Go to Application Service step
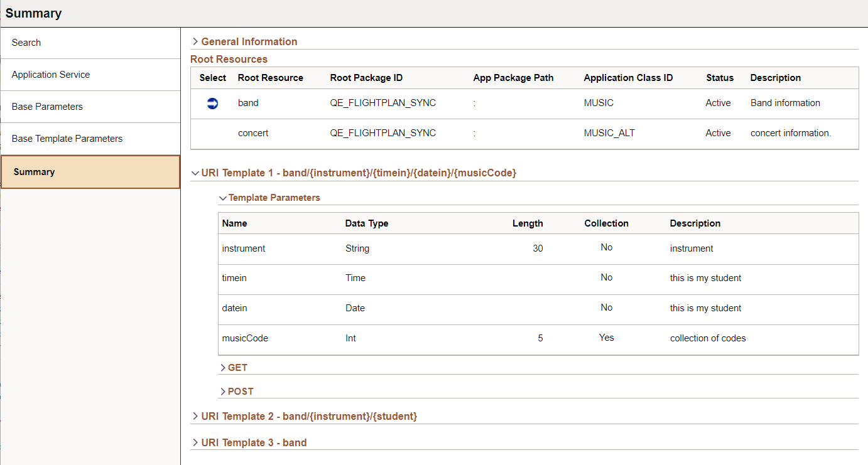Image resolution: width=868 pixels, height=465 pixels. point(90,75)
